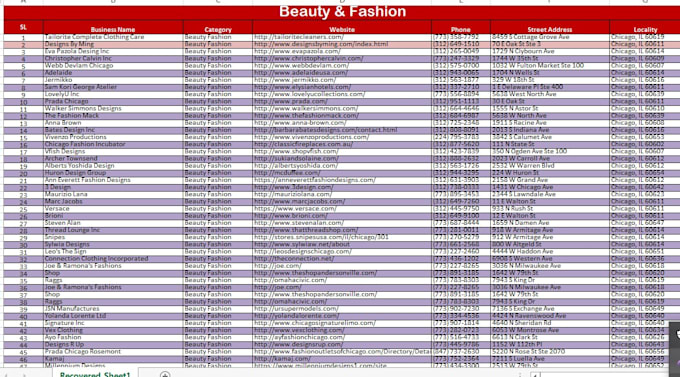Select the Sylwia Designs cell
680x377 pixels.
[113, 245]
